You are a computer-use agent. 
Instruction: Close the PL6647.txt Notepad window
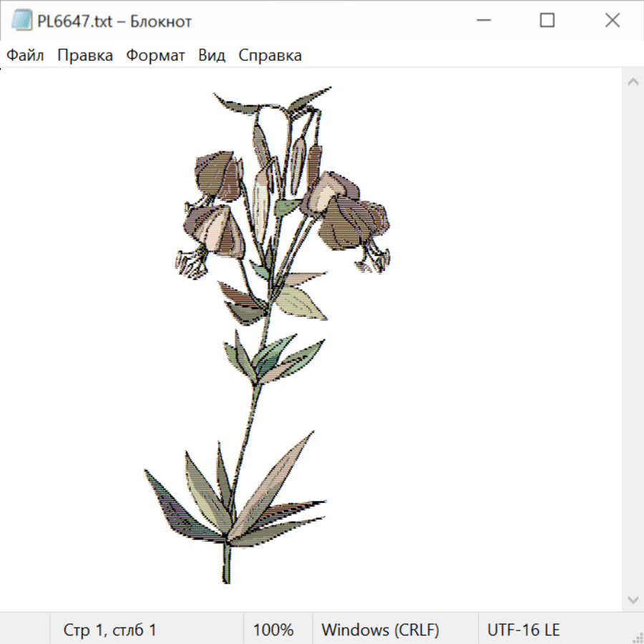coord(612,21)
